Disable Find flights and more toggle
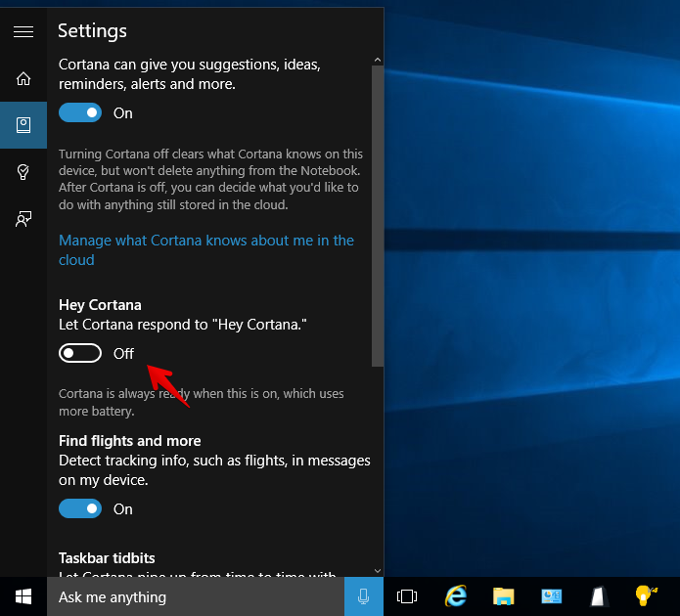 coord(80,508)
